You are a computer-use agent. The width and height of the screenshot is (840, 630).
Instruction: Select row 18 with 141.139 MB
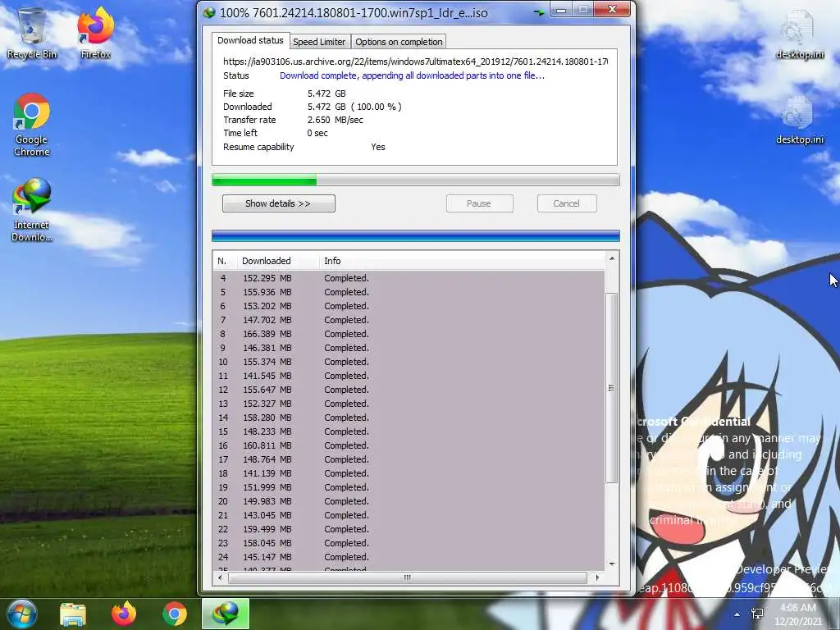point(409,473)
